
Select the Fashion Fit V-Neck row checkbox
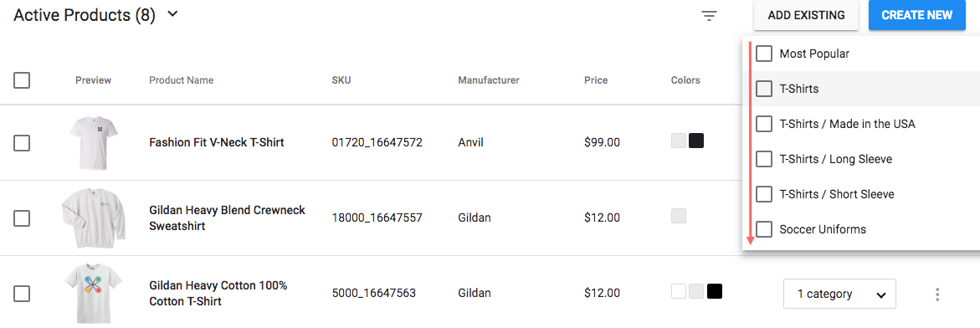tap(22, 142)
